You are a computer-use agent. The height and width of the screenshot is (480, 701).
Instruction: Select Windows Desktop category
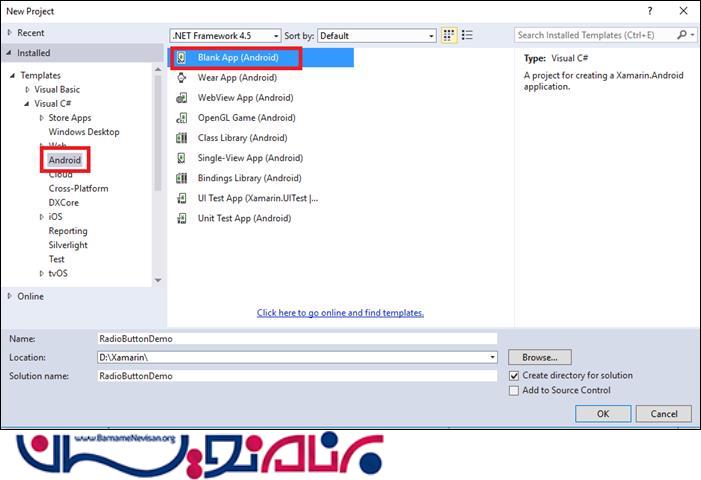pos(84,132)
